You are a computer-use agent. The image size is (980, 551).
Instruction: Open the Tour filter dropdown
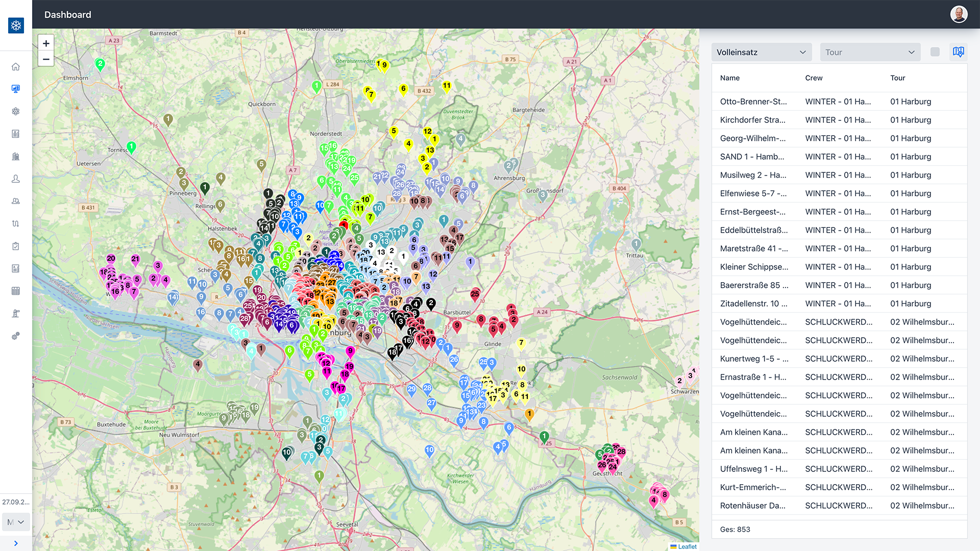click(870, 52)
